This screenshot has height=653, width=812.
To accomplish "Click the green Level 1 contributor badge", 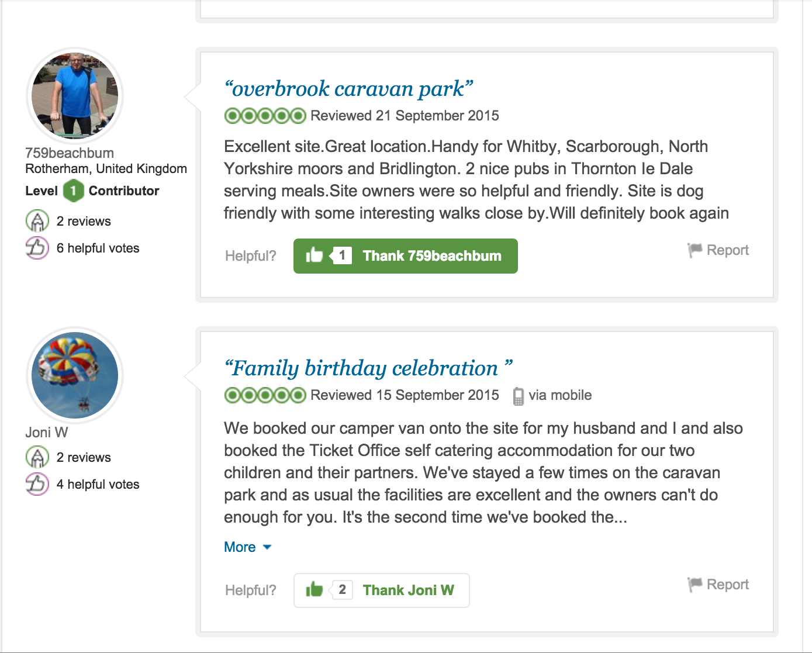I will (73, 191).
